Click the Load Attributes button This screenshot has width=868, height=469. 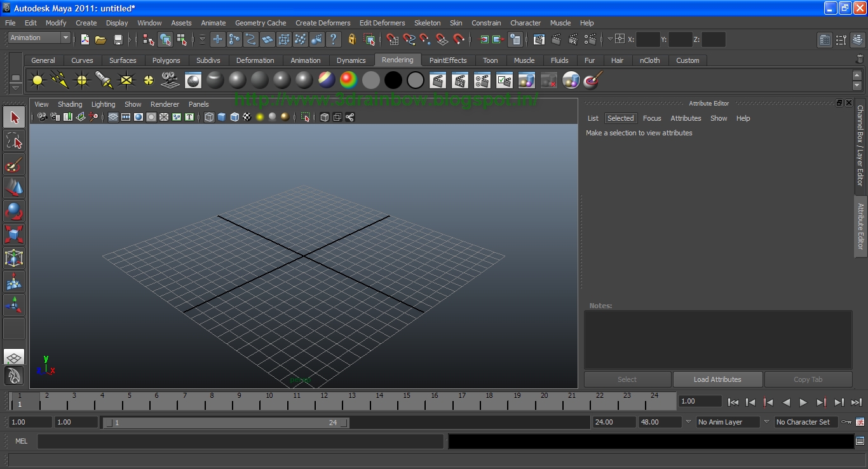click(717, 379)
